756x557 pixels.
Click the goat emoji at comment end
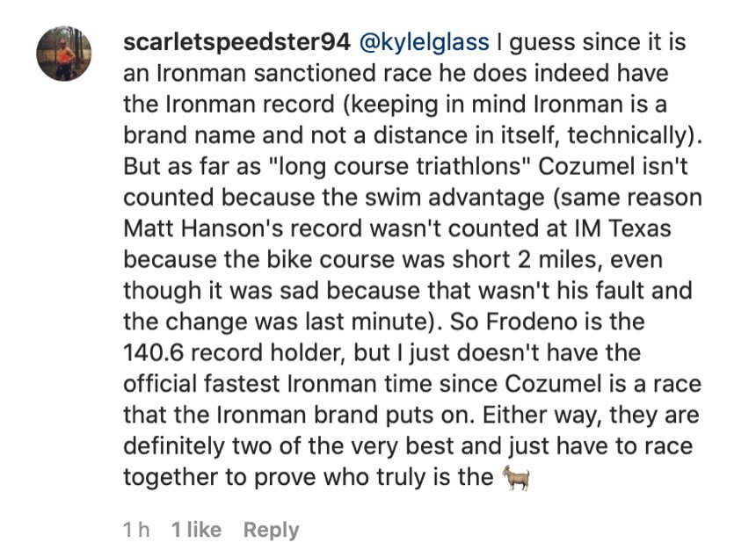(514, 478)
